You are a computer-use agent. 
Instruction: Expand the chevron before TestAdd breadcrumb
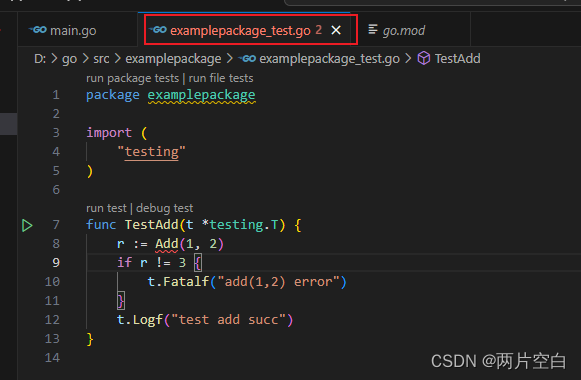click(x=408, y=59)
